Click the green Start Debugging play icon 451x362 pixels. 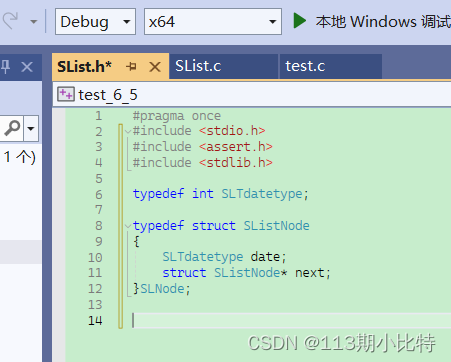coord(299,21)
